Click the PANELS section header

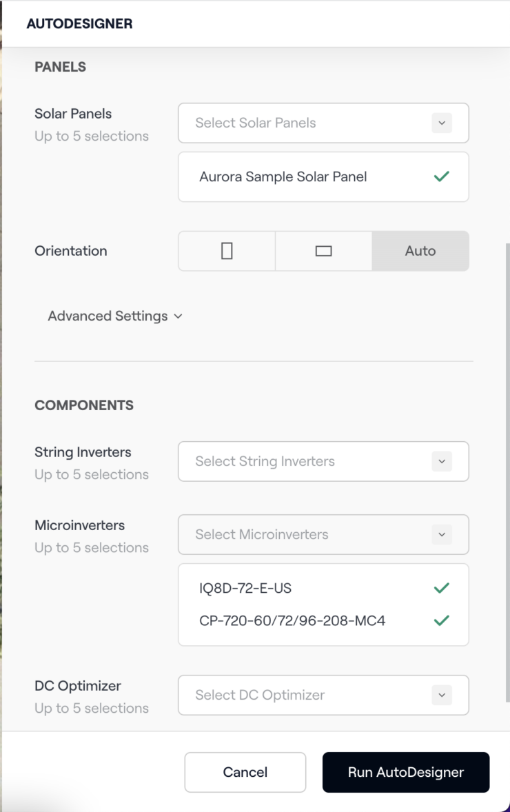click(x=60, y=67)
